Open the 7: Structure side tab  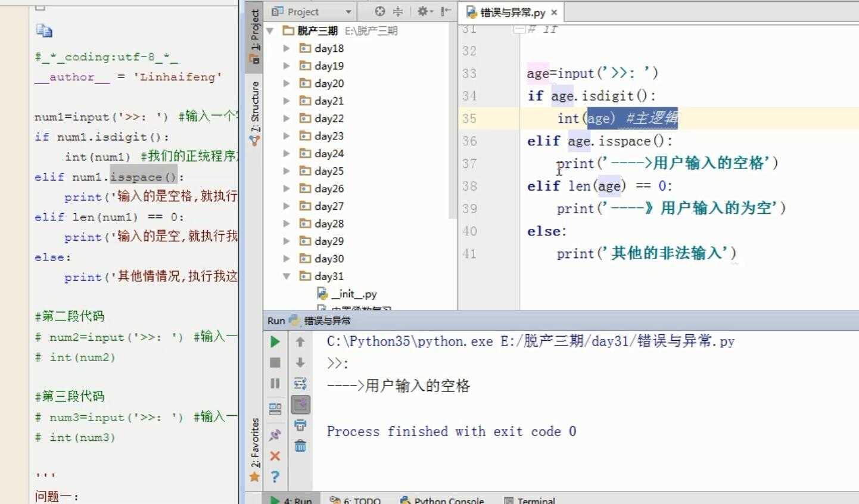coord(254,113)
